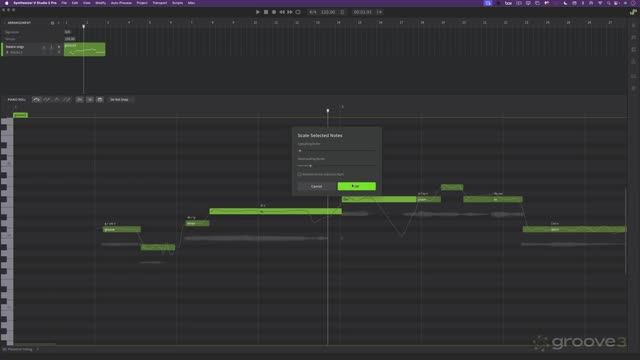Click the playback position time display
The image size is (640, 360).
[362, 12]
